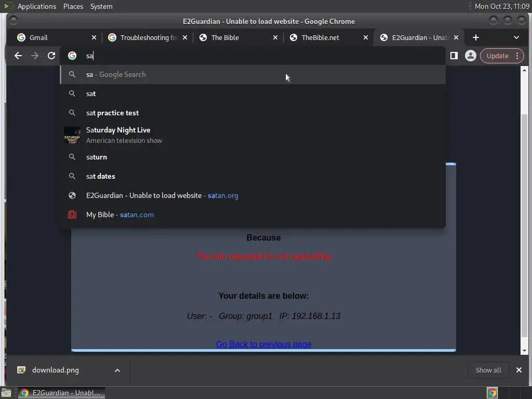Click Chrome icon in bottom-right panel
532x399 pixels.
[x=492, y=393]
